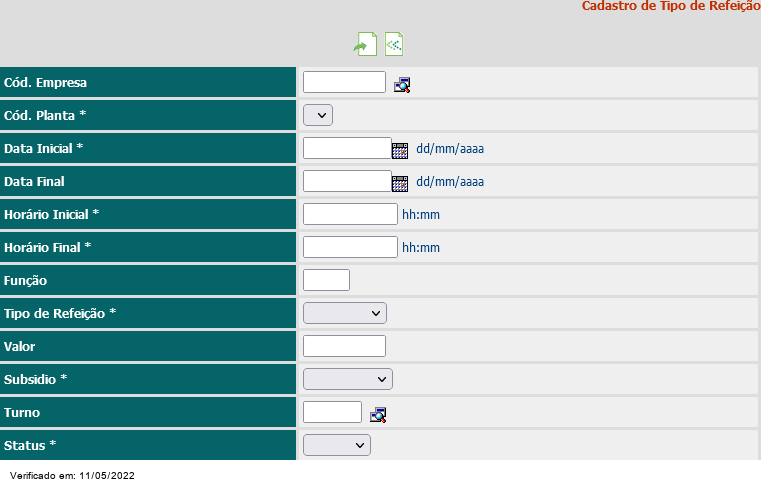This screenshot has width=761, height=490.
Task: Open the calendar picker for Data Inicial
Action: pyautogui.click(x=400, y=150)
